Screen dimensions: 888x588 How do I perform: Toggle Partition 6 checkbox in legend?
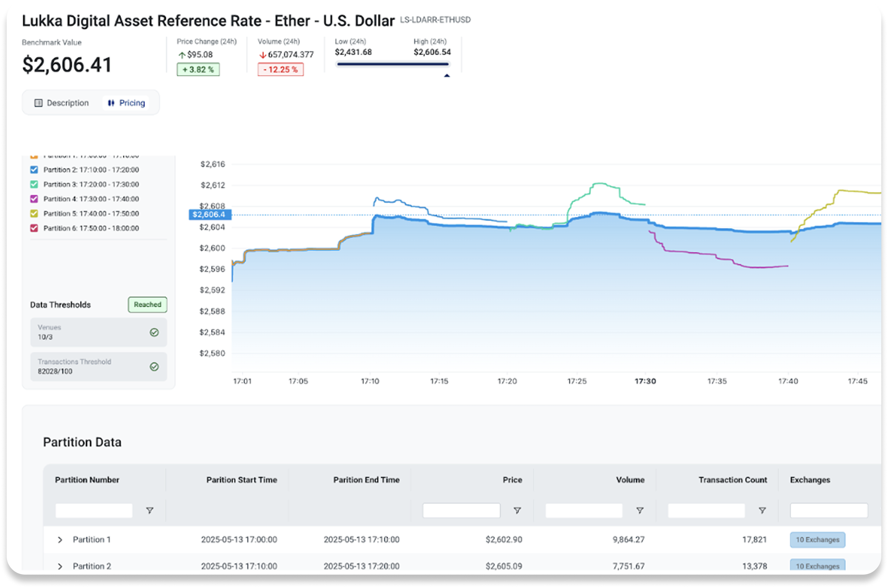(x=34, y=228)
